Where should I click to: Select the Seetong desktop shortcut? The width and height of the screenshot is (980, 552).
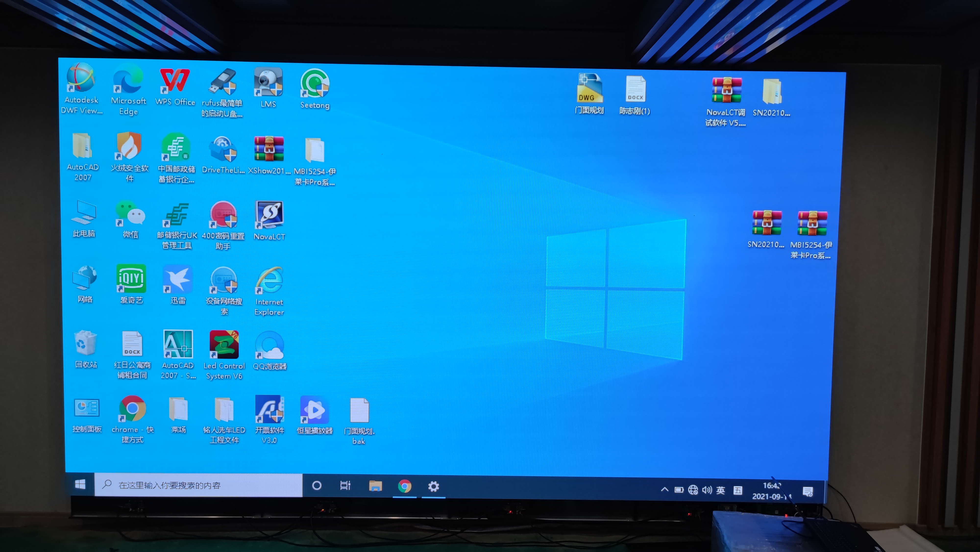tap(315, 84)
